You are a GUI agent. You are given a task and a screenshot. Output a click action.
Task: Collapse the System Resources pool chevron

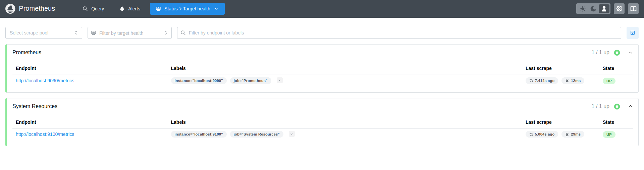click(630, 106)
